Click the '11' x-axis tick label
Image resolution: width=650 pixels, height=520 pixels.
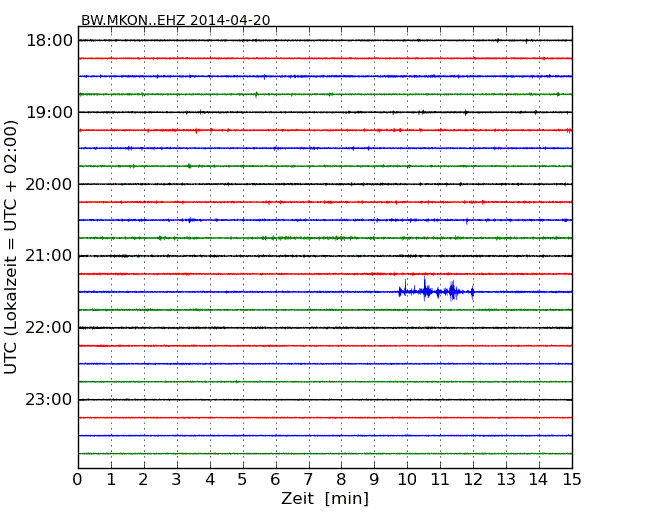pos(440,479)
